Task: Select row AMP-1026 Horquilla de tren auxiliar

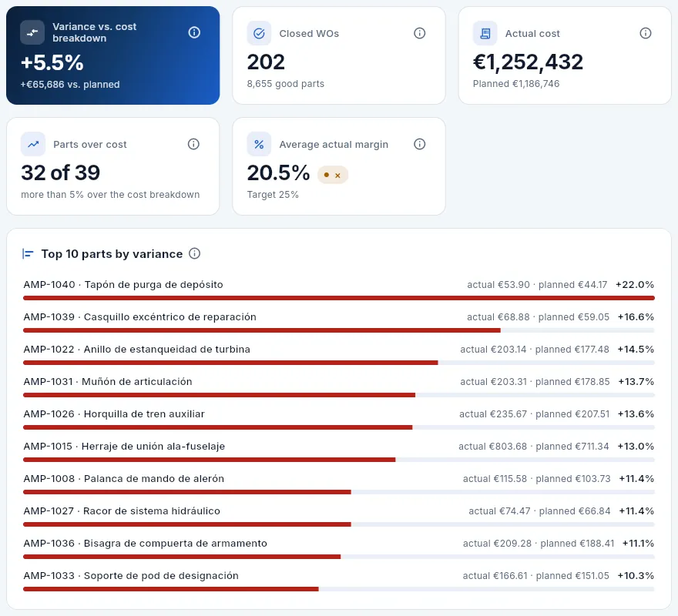Action: tap(338, 419)
